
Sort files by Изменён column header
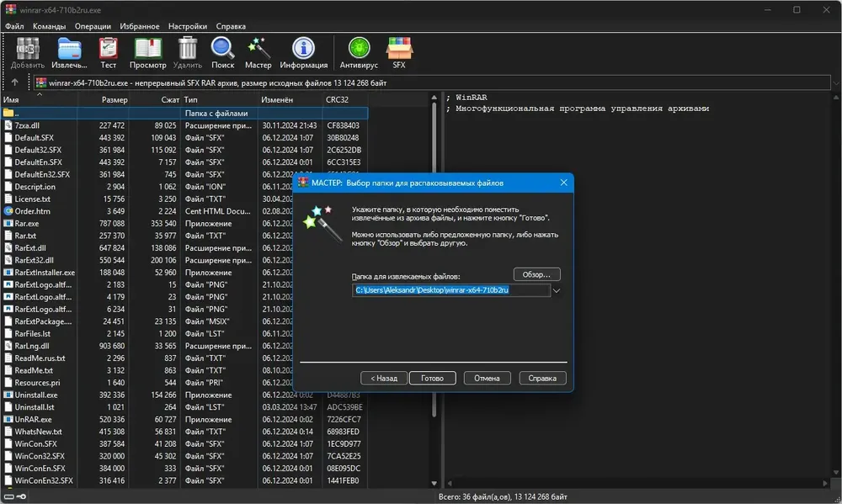290,100
